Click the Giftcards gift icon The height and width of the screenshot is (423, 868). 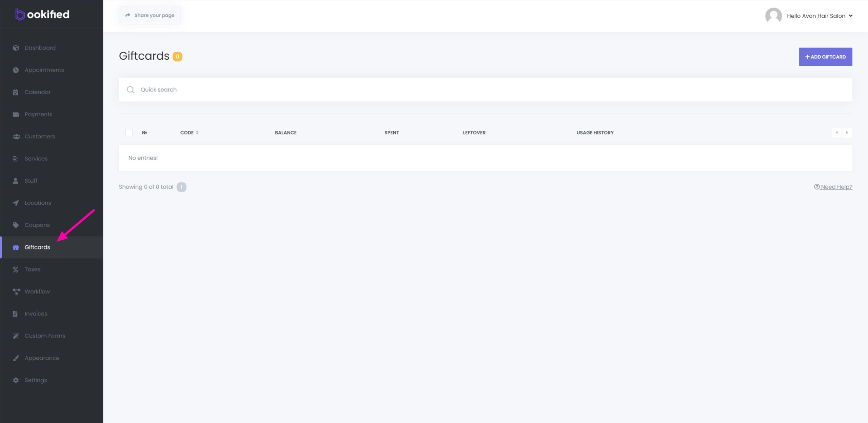point(16,247)
